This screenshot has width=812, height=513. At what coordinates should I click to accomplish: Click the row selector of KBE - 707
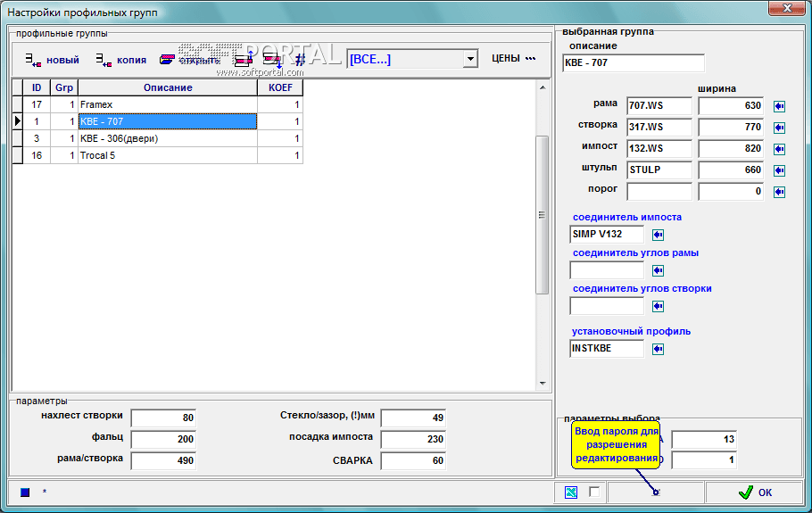point(18,121)
